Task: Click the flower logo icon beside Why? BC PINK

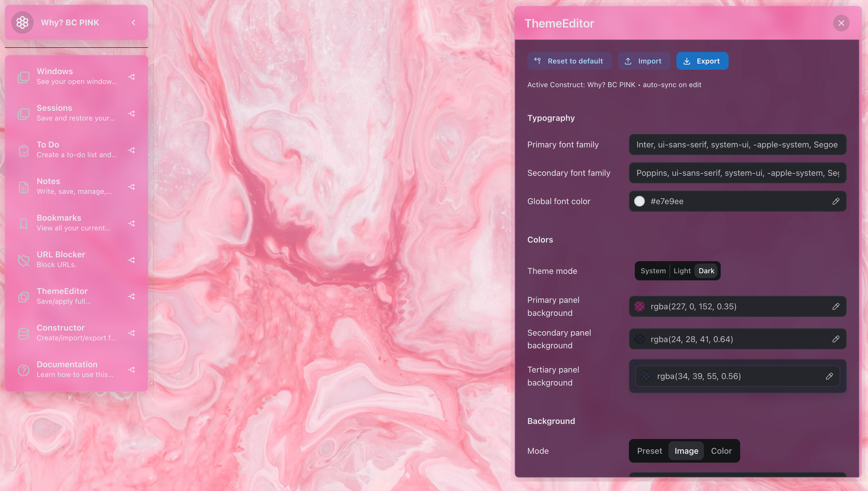Action: 22,22
